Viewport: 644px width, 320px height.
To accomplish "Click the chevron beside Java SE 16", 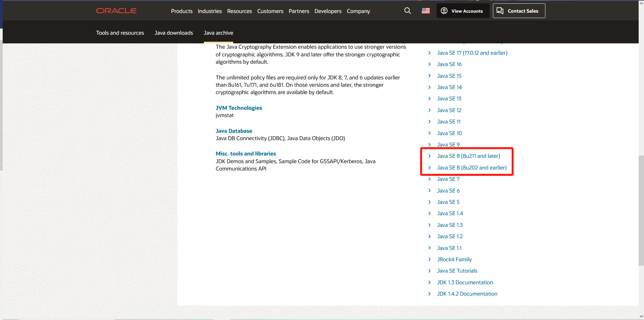I will [x=429, y=64].
